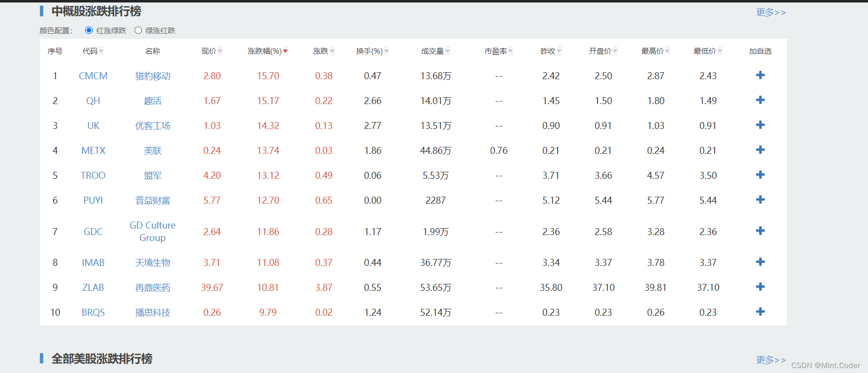Click BRQS change percent 9.79
The image size is (868, 373).
268,312
